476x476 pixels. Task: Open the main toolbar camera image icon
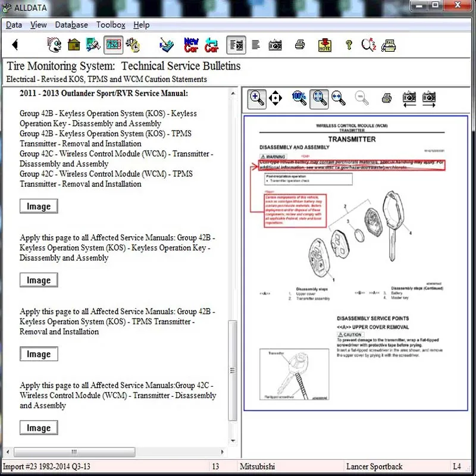point(275,45)
